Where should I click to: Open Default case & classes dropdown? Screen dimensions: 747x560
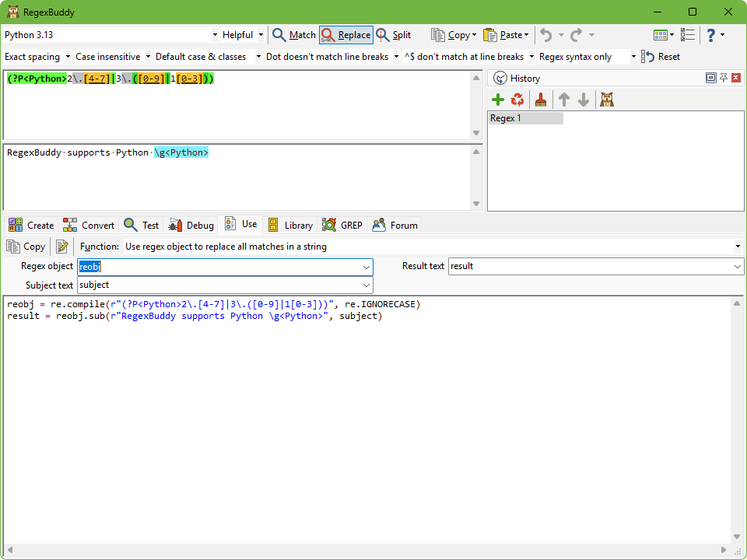click(x=258, y=57)
